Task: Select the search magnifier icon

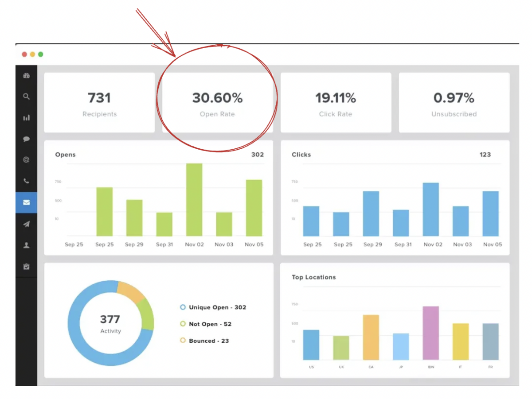Action: (x=26, y=97)
